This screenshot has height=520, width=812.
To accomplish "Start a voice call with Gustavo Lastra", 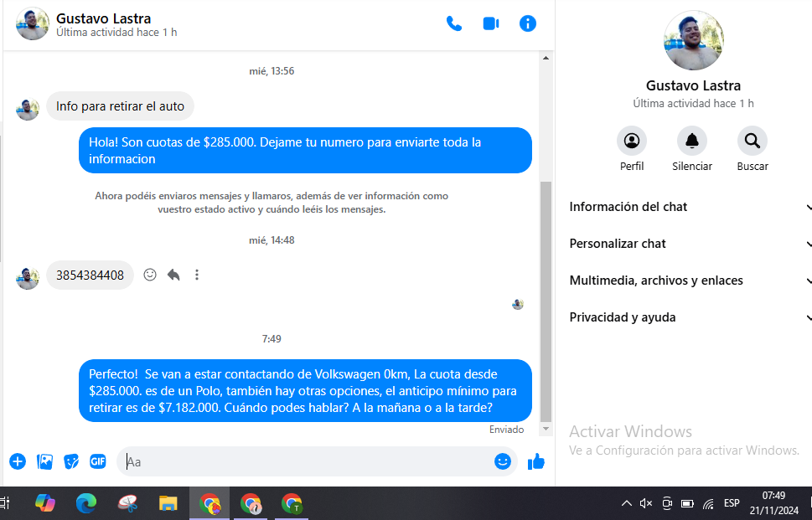I will [454, 23].
